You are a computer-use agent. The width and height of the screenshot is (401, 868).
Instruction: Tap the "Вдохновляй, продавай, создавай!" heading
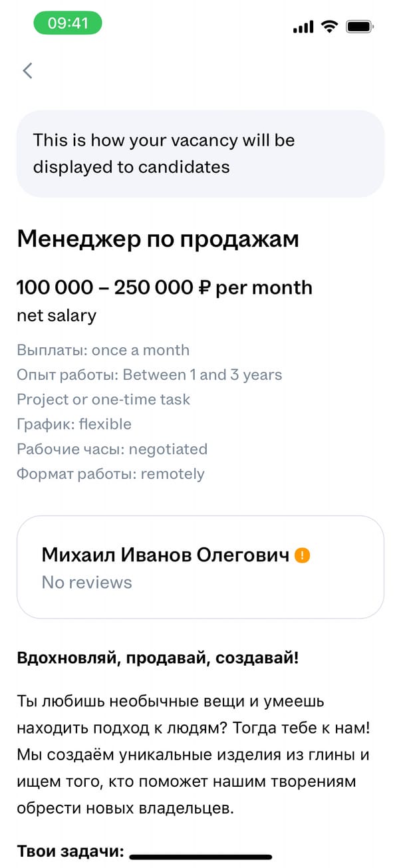pos(158,658)
